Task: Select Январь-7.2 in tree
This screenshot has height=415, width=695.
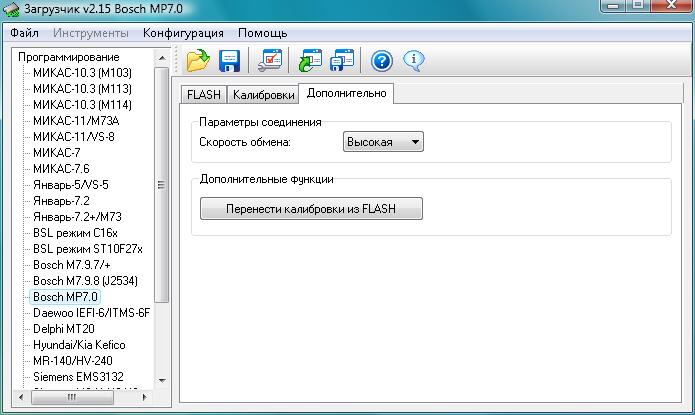Action: (61, 200)
